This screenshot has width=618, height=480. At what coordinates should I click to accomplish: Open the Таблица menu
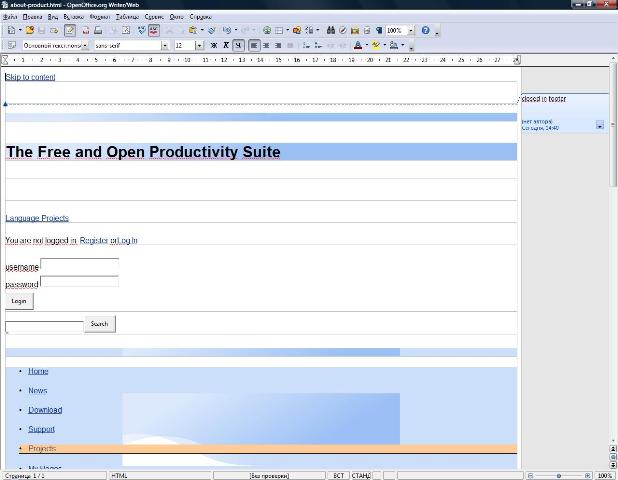tap(127, 17)
